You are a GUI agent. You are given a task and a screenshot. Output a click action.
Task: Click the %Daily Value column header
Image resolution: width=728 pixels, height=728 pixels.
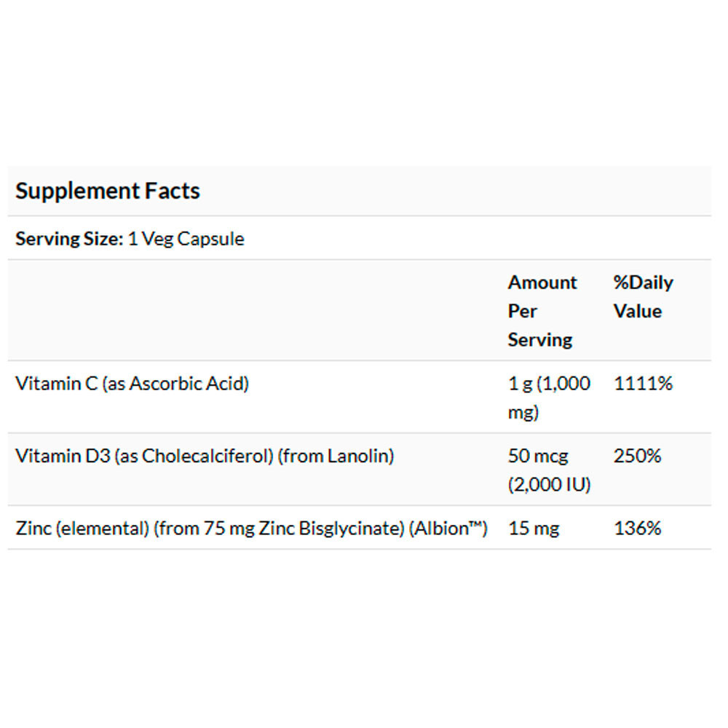643,296
